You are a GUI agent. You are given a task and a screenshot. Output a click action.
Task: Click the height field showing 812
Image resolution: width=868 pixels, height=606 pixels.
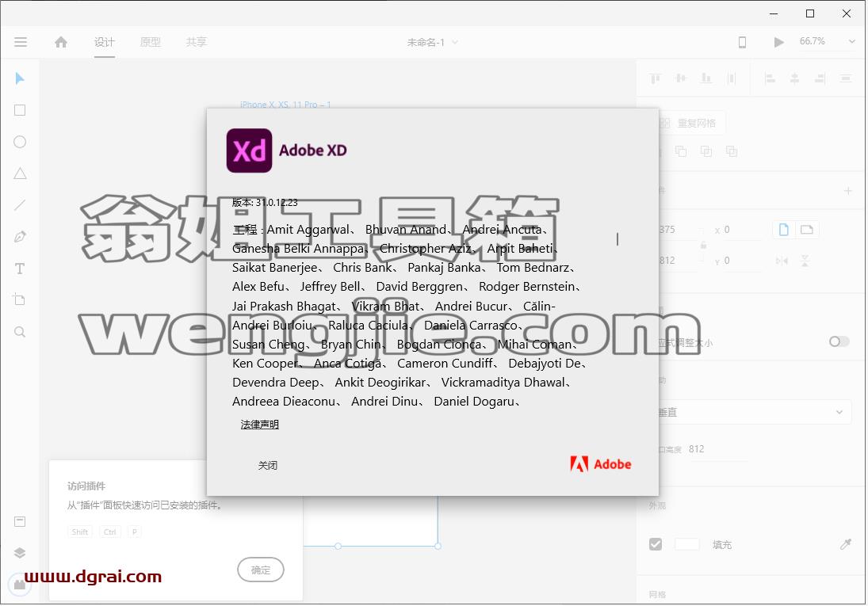tap(678, 260)
